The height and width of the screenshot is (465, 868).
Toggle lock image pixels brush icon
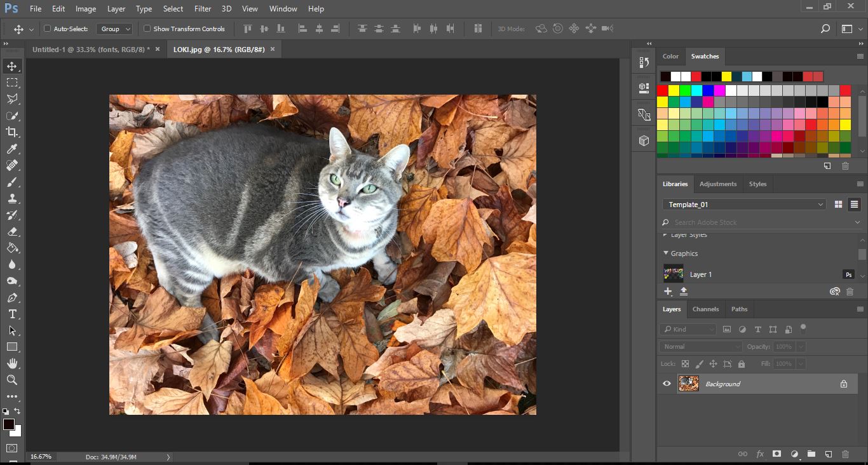pos(700,364)
